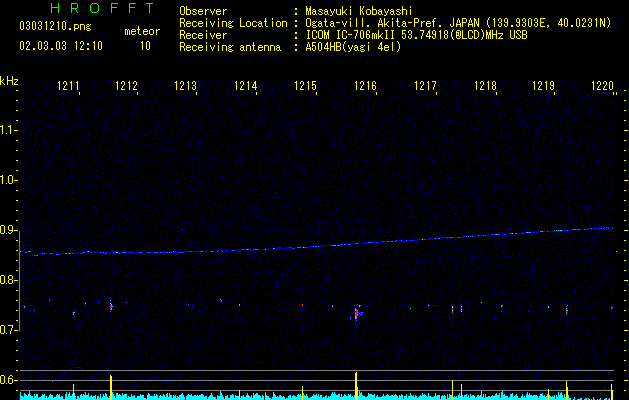Click the 1220 time axis label
The height and width of the screenshot is (400, 629).
pos(603,86)
